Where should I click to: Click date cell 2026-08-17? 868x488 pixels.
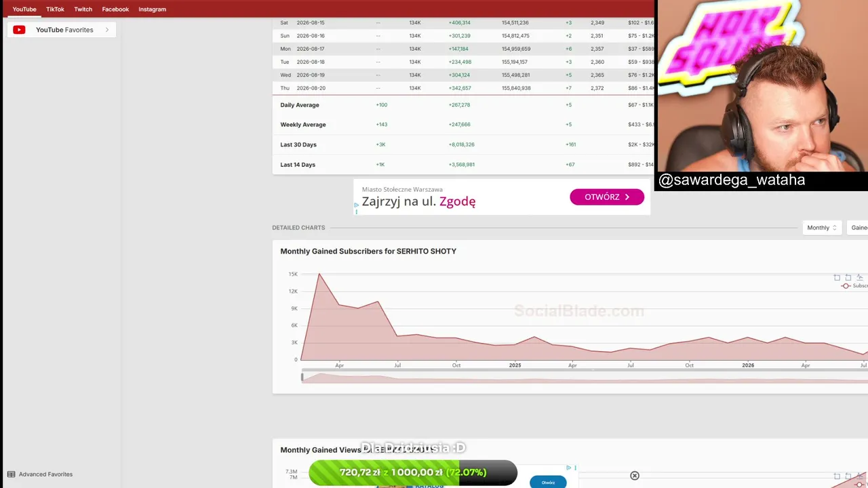click(311, 49)
